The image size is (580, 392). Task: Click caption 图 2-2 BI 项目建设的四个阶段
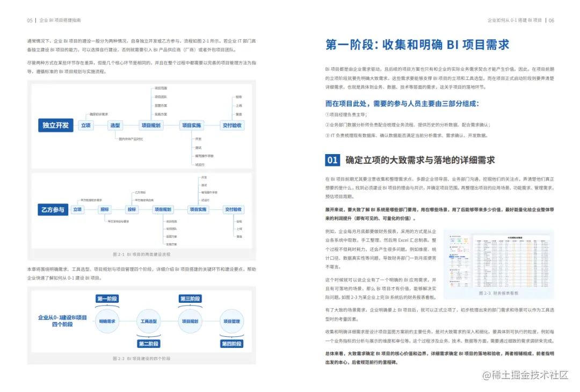click(x=142, y=359)
